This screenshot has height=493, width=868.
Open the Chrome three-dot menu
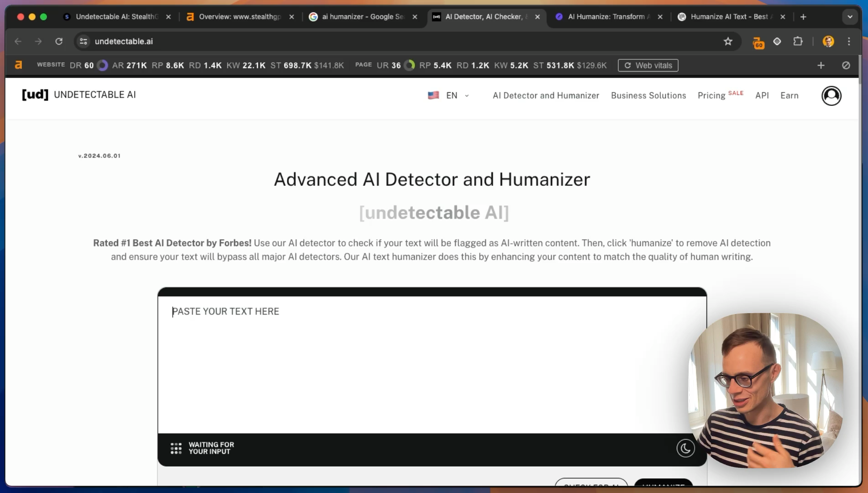[849, 42]
